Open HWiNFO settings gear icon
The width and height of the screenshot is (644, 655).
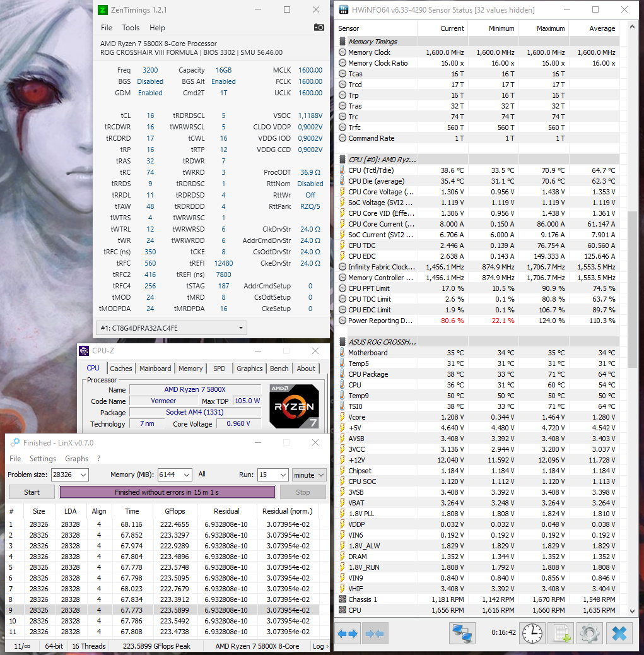[590, 634]
